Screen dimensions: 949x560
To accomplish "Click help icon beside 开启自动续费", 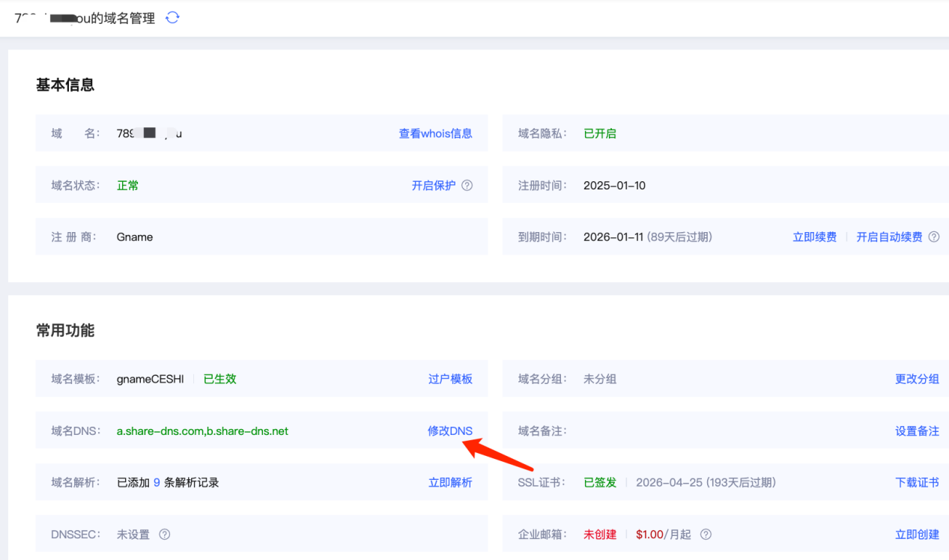I will (933, 237).
